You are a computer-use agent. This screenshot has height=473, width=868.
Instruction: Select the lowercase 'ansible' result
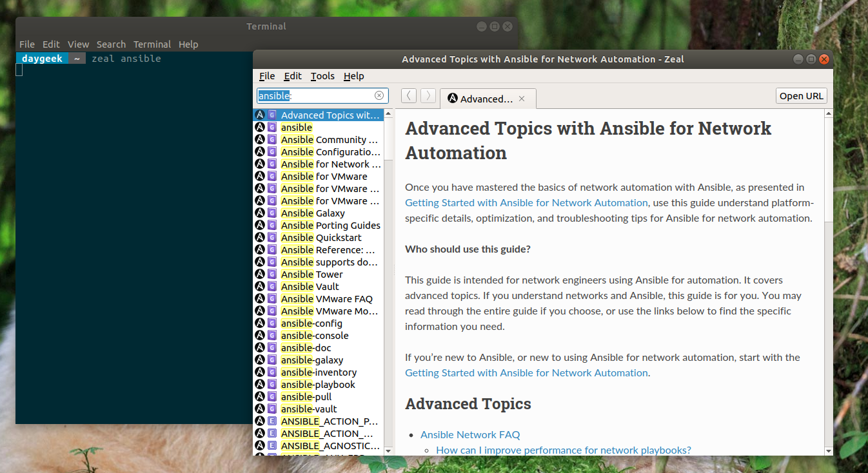tap(319, 127)
